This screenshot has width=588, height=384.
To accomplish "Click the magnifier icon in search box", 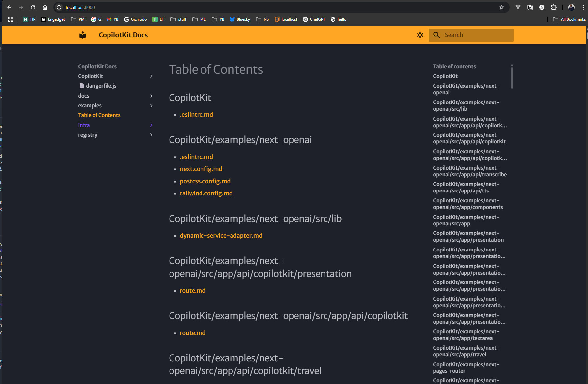I will pos(436,35).
